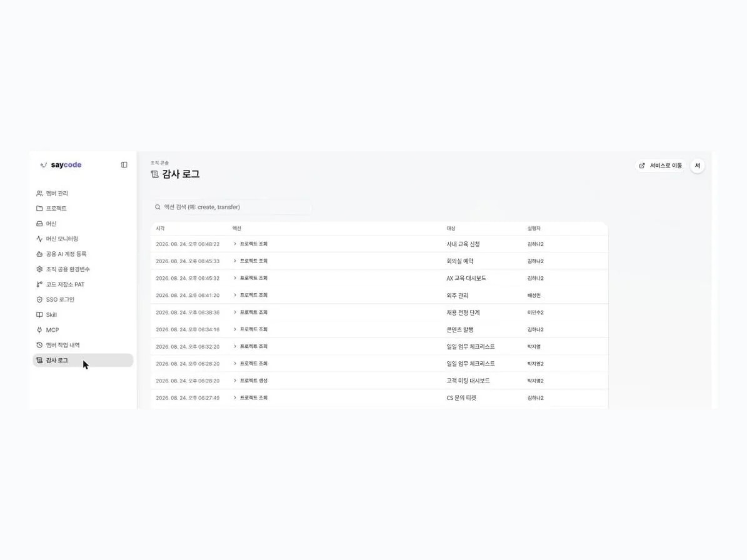Focus the 액션 검색 search field

point(231,207)
